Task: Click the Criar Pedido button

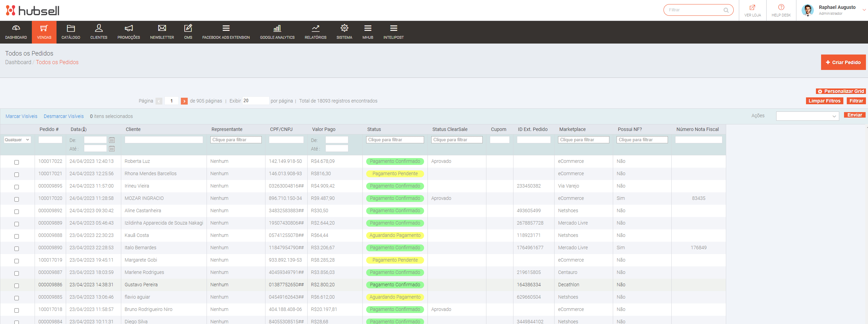Action: [x=843, y=62]
